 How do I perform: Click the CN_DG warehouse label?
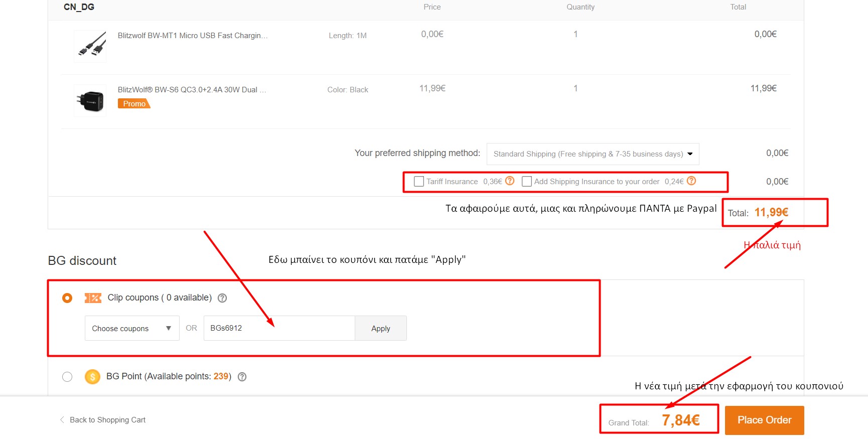pos(79,7)
